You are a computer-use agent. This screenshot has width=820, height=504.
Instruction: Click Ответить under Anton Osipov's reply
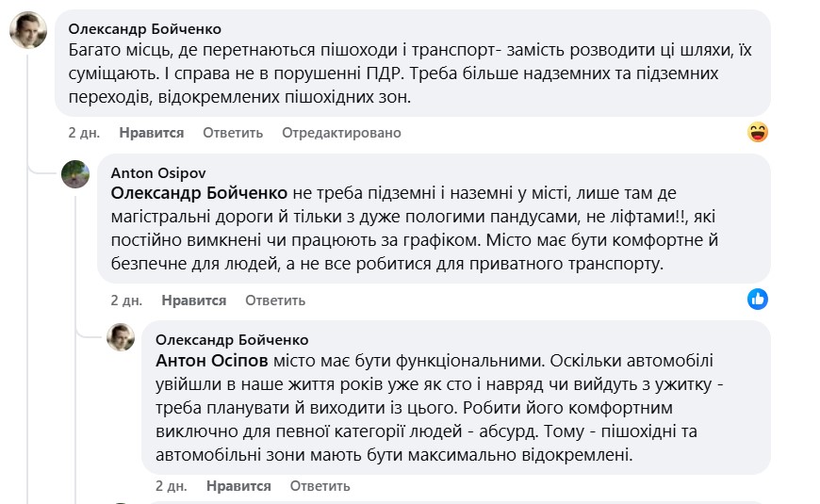coord(275,301)
